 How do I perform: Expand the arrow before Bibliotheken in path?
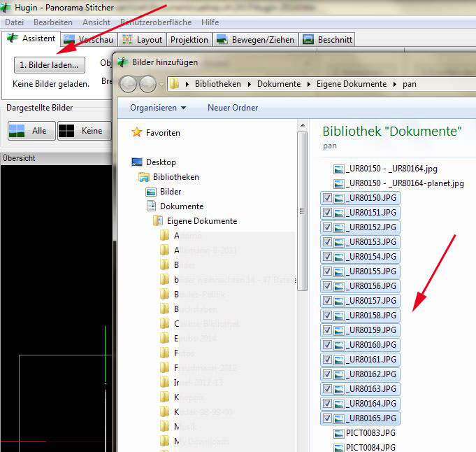(x=187, y=84)
